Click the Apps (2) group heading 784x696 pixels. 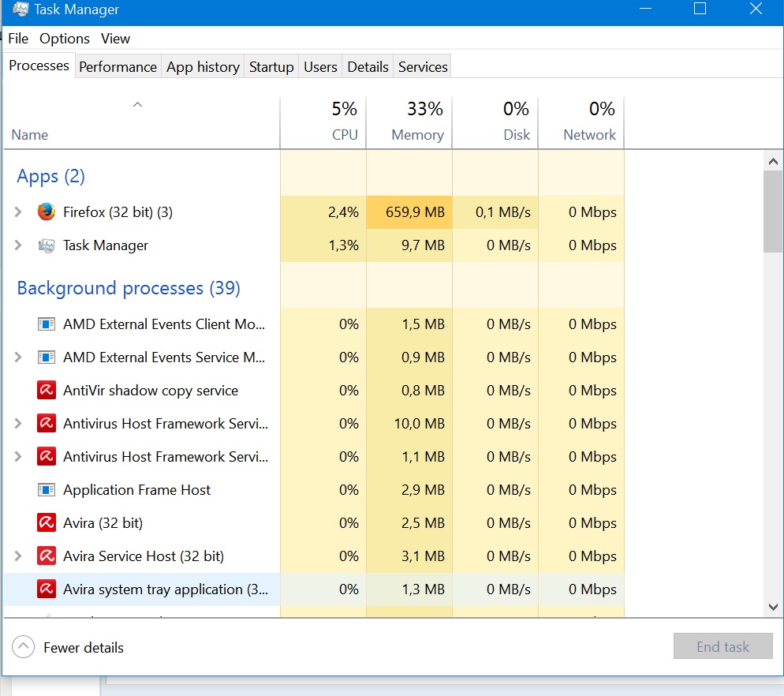(51, 176)
